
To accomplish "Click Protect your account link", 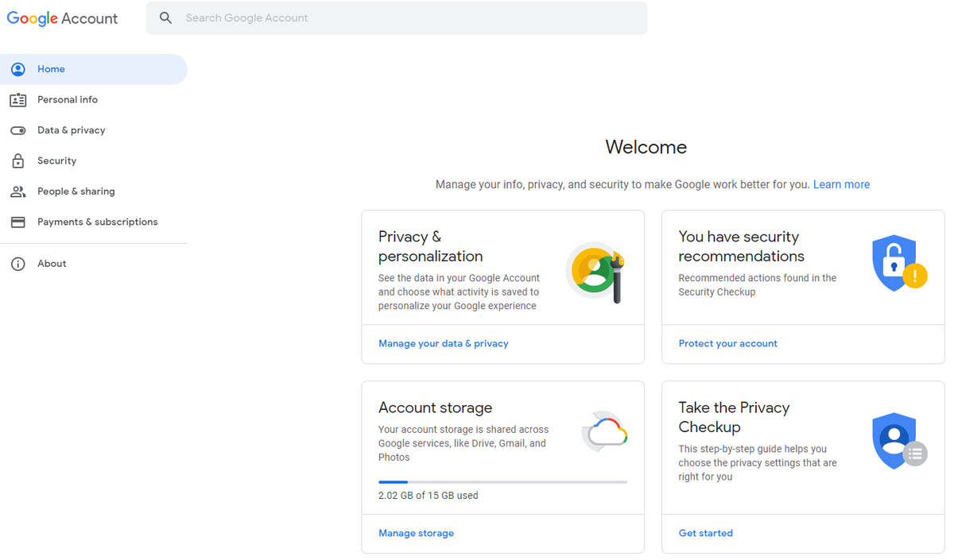I will pyautogui.click(x=728, y=344).
